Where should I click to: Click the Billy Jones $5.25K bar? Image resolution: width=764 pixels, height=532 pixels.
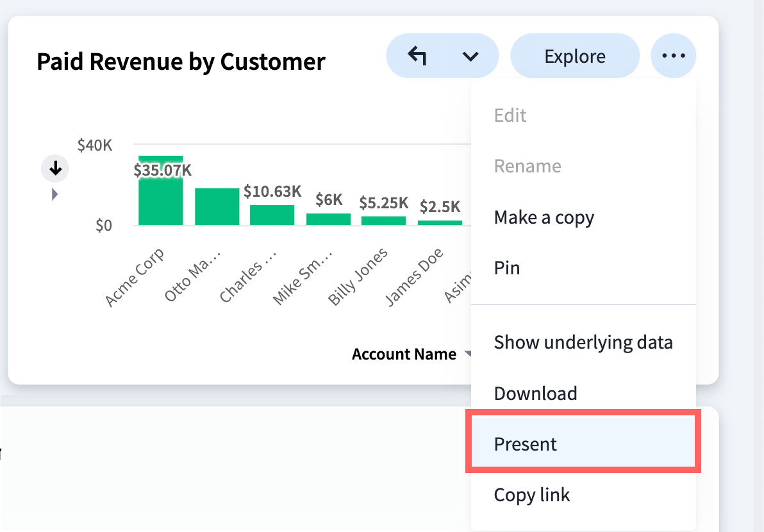[383, 220]
